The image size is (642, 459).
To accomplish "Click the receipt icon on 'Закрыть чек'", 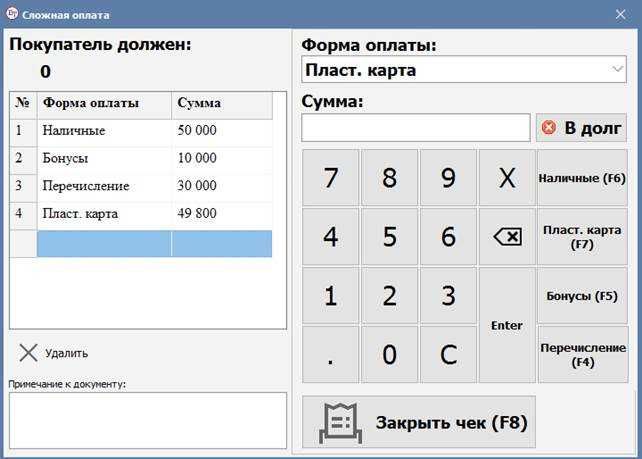I will click(x=341, y=423).
